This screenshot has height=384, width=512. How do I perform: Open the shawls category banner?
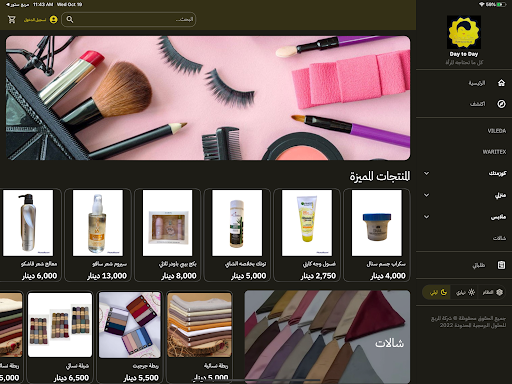coord(327,337)
